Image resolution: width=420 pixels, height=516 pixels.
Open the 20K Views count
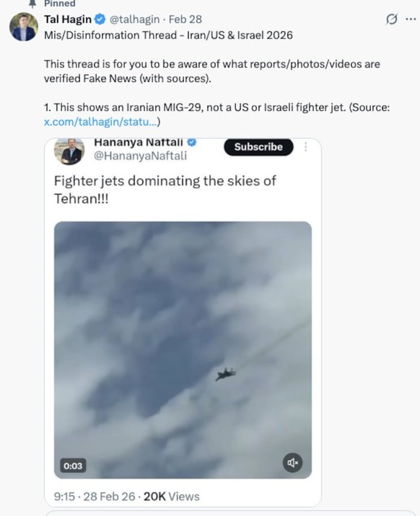click(172, 496)
